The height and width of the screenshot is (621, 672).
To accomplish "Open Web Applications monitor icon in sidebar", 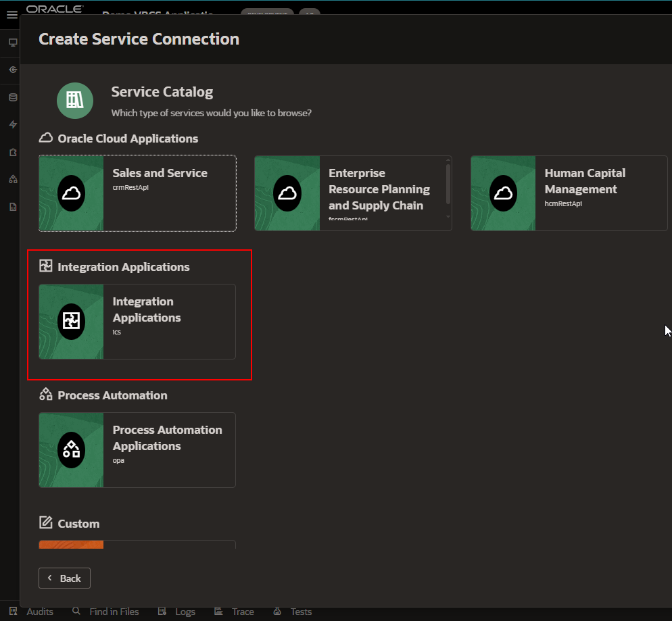I will pos(13,43).
